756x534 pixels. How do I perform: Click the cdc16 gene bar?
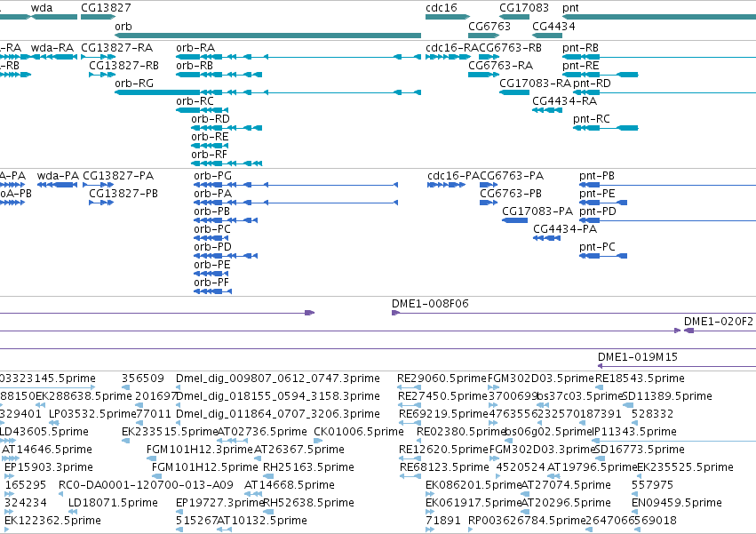pyautogui.click(x=448, y=17)
